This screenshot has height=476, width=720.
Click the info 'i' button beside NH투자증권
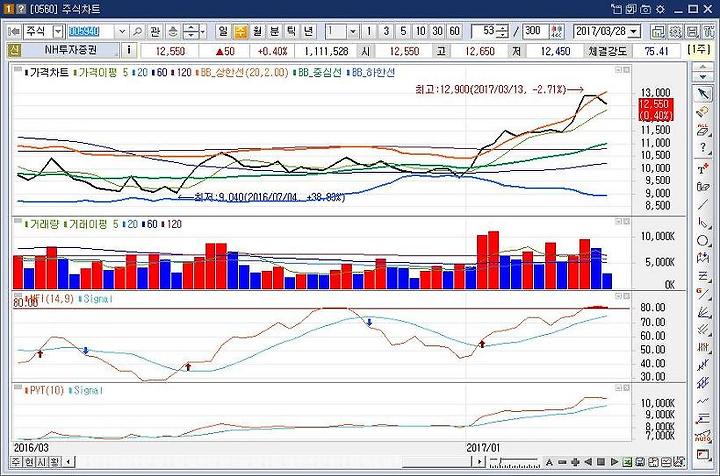click(x=129, y=50)
